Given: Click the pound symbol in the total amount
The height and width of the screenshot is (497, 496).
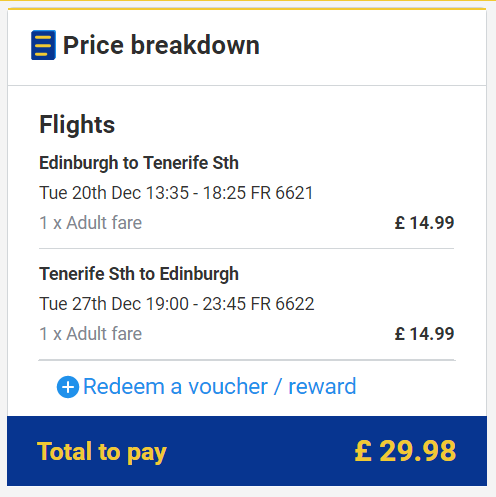Looking at the screenshot, I should click(x=363, y=451).
